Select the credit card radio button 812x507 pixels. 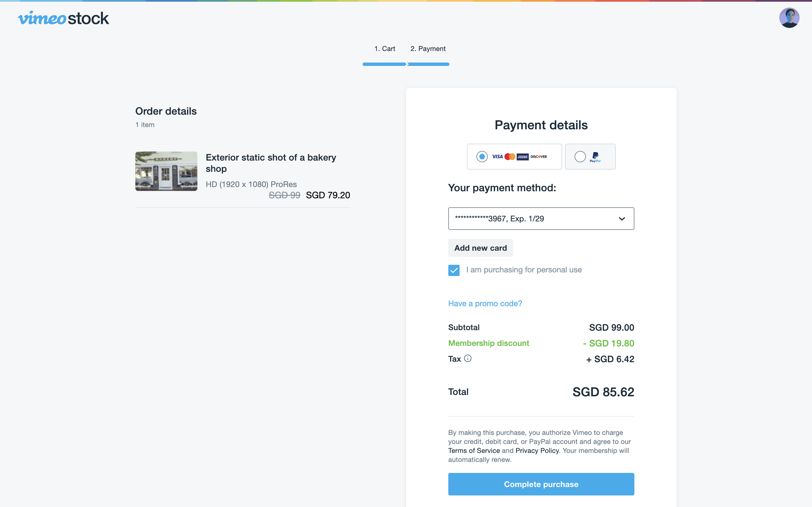[482, 157]
